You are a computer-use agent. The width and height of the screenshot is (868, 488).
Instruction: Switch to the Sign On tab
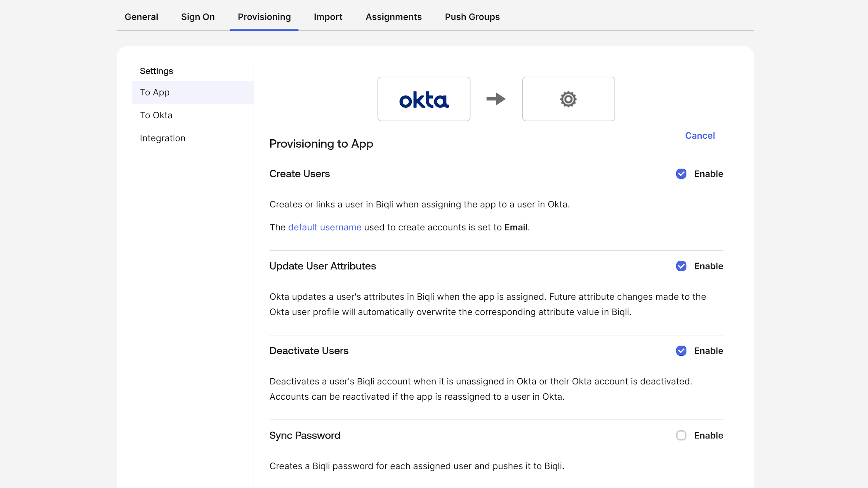198,17
